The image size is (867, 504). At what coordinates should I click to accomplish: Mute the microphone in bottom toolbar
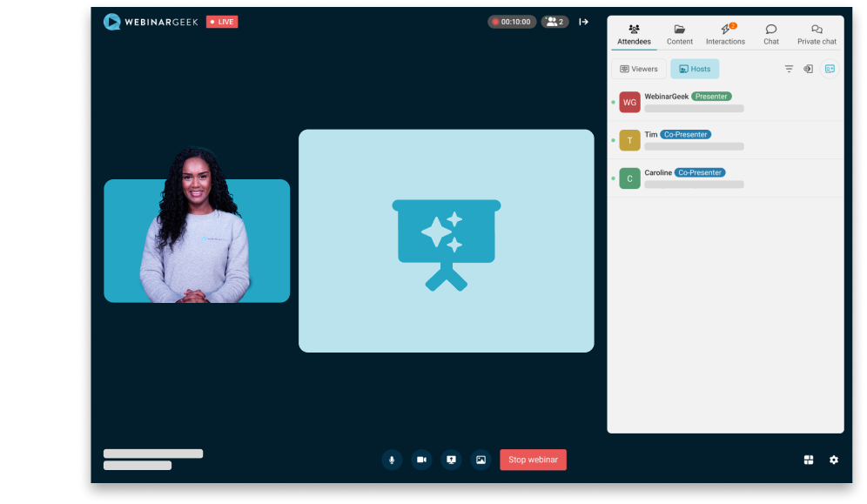[x=392, y=460]
